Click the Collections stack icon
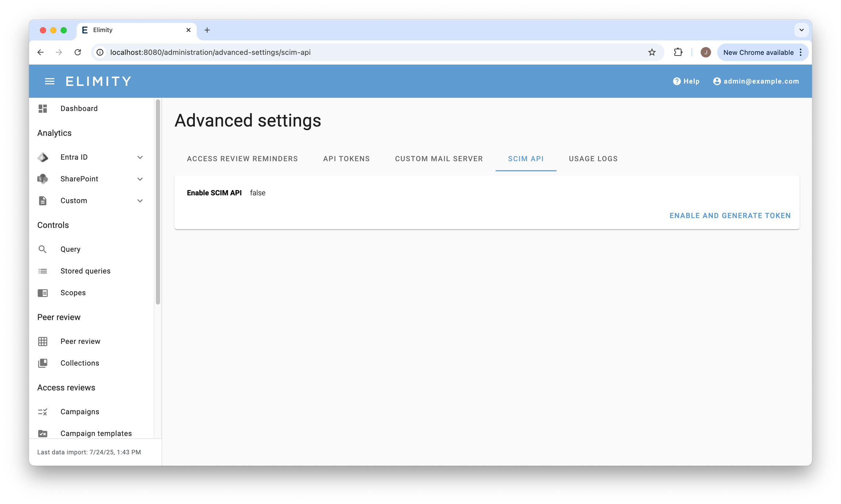Viewport: 841px width, 504px height. click(43, 363)
